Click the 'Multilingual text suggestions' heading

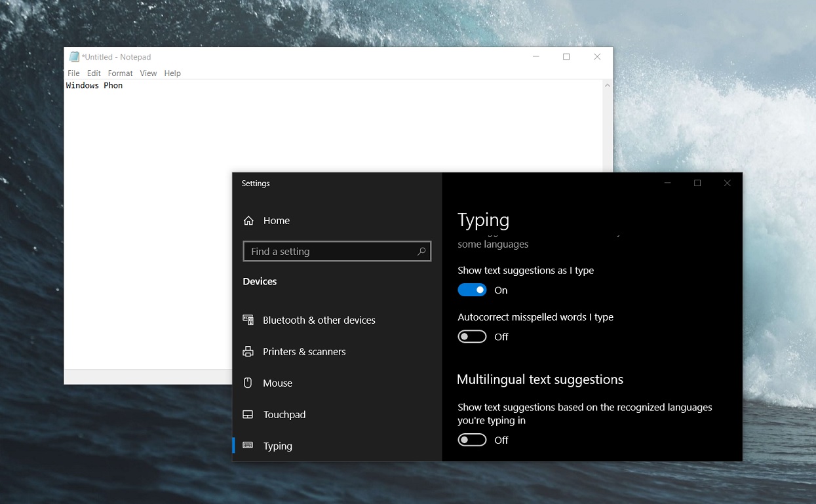540,379
